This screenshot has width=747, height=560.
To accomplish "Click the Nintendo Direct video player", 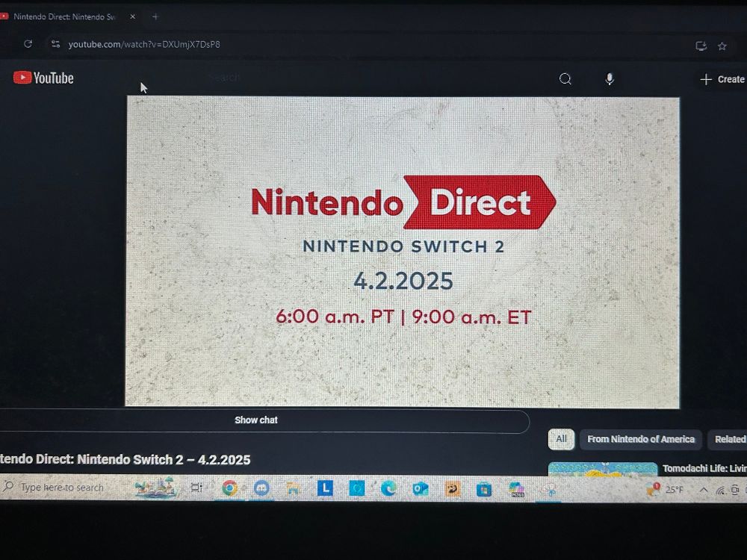I will tap(403, 252).
